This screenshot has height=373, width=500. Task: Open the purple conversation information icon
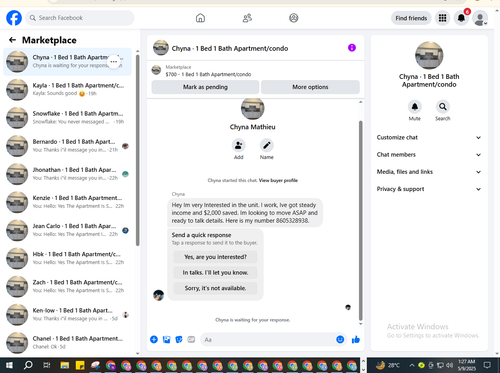(x=352, y=48)
